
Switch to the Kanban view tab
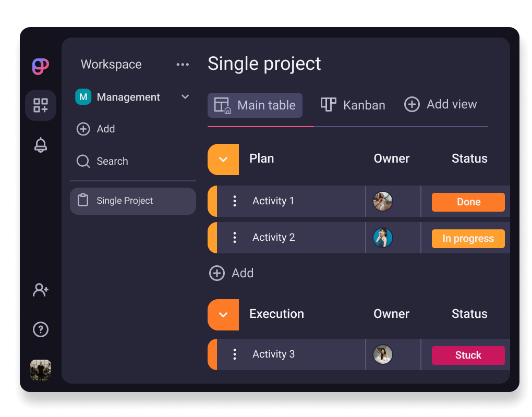(x=353, y=105)
